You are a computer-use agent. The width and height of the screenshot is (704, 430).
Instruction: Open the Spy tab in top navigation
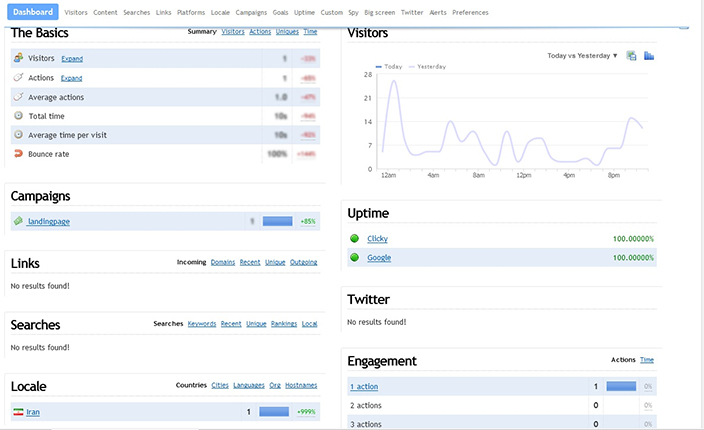353,12
